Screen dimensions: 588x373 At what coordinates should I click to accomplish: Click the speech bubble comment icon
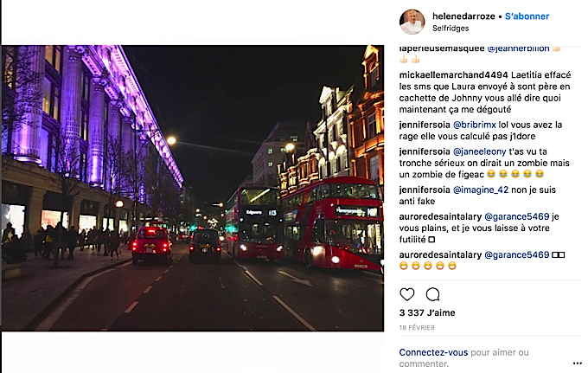(x=432, y=294)
